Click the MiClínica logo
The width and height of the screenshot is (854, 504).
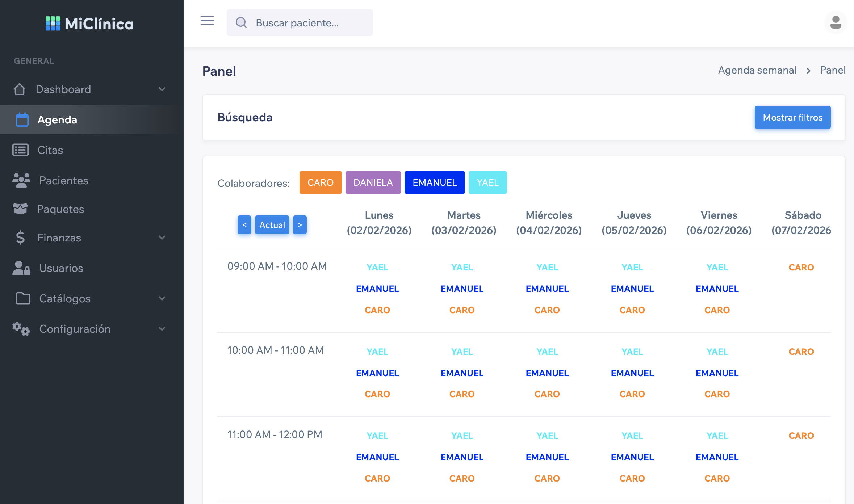[x=89, y=24]
